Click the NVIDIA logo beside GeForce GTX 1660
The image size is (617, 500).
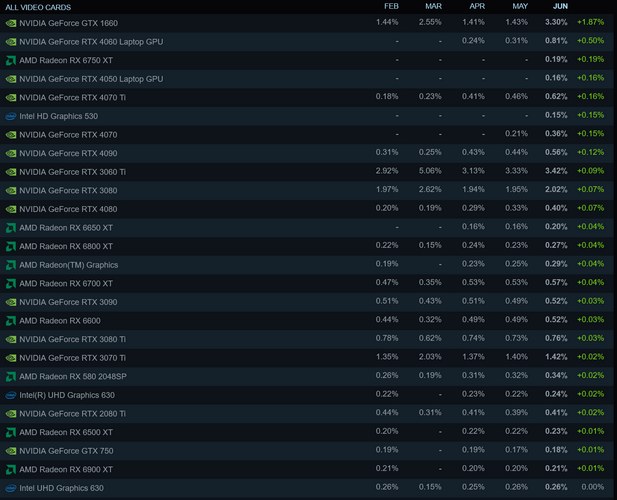[11, 23]
